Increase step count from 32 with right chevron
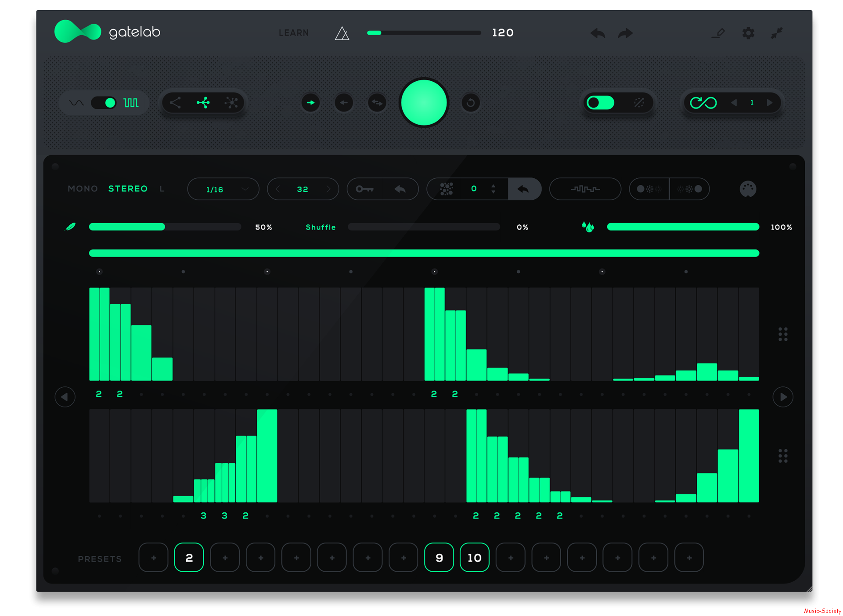843x616 pixels. click(328, 189)
